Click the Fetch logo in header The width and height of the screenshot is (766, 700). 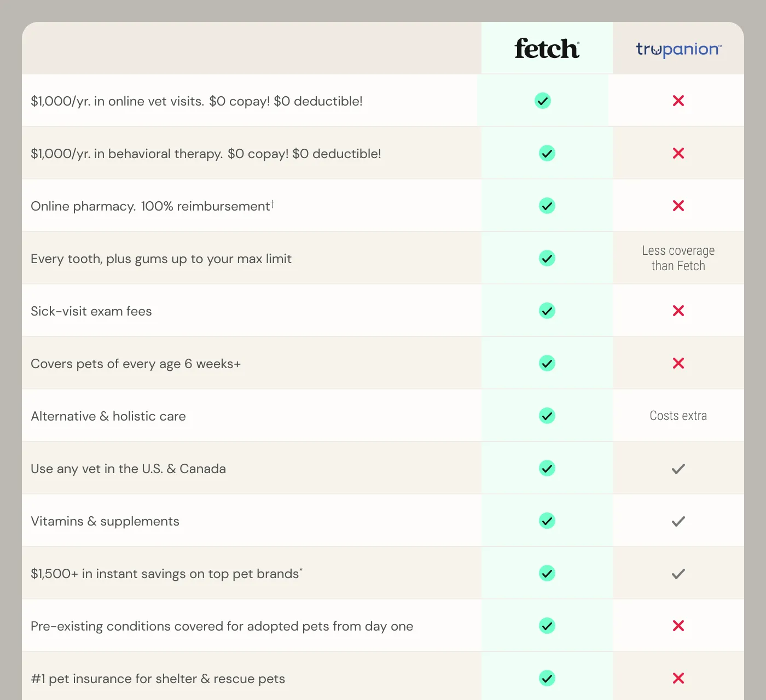coord(547,49)
